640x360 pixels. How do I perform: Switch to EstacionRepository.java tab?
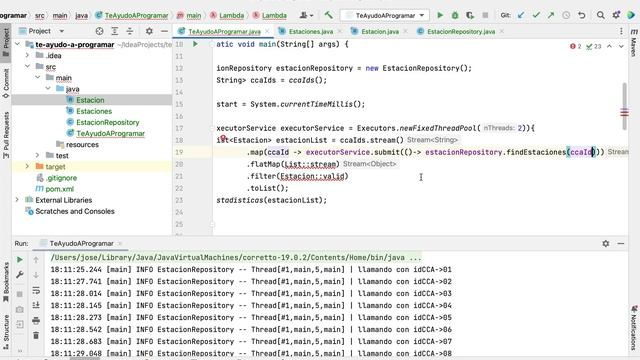[461, 31]
